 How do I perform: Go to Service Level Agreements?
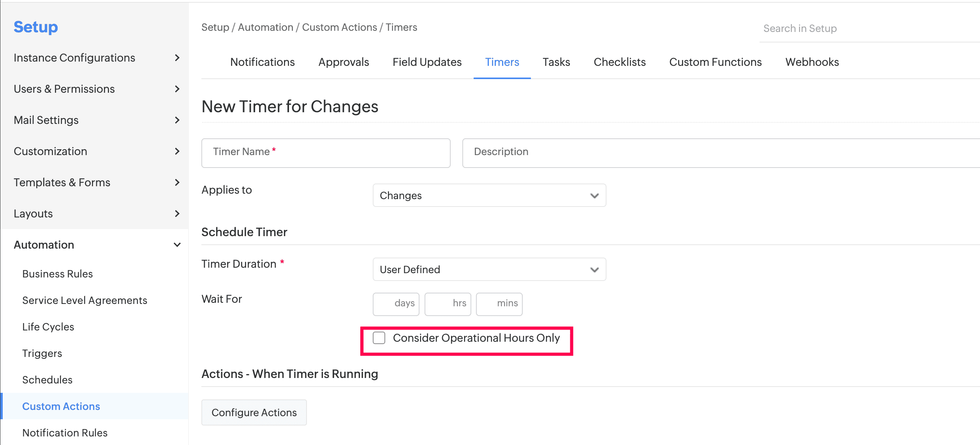[85, 300]
